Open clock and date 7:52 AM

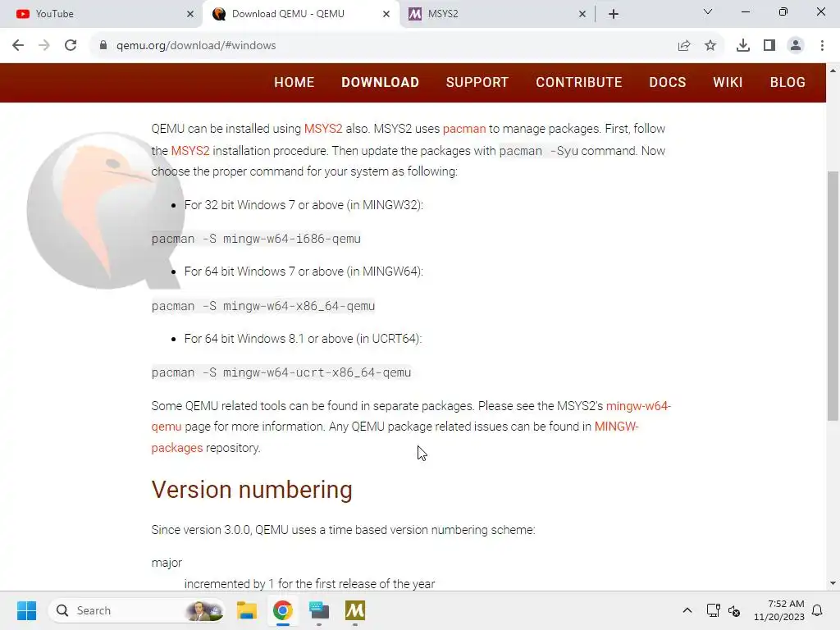tap(779, 610)
